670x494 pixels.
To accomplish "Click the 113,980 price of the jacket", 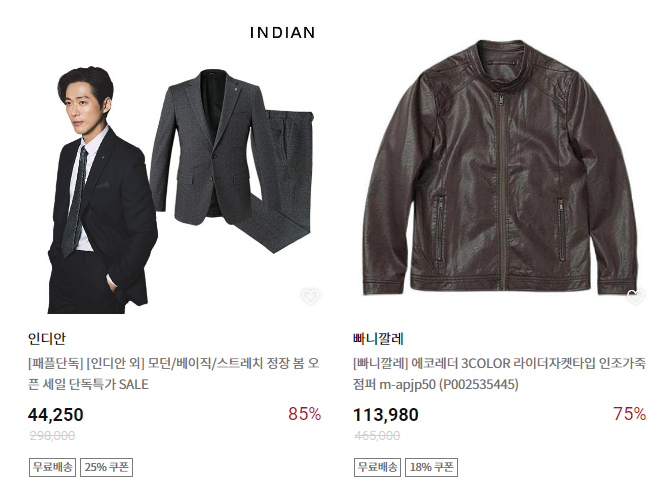I will 387,415.
